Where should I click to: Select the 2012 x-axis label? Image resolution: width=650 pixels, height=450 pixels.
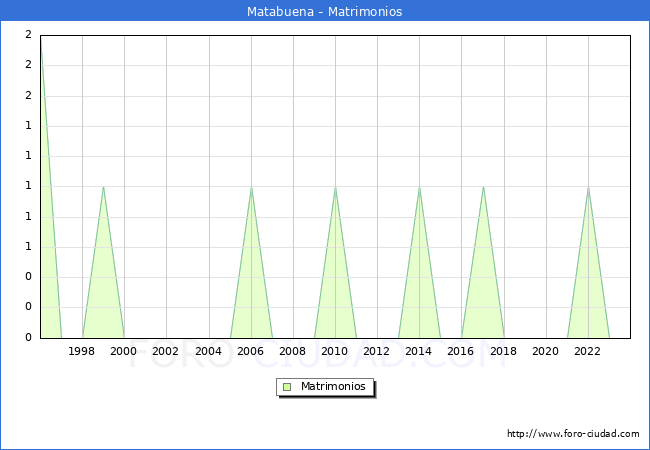pos(377,351)
